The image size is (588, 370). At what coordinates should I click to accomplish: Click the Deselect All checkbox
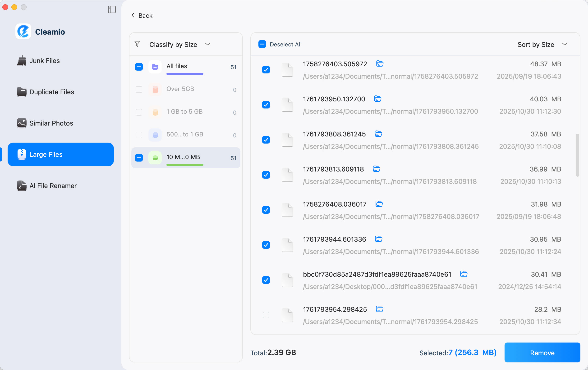coord(262,44)
